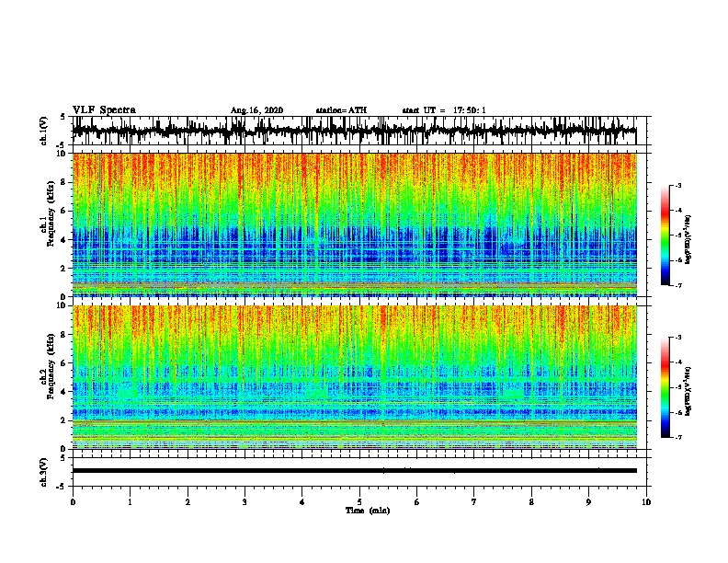The width and height of the screenshot is (728, 563).
Task: Click the ch.1 voltage waveform trace
Action: click(354, 131)
